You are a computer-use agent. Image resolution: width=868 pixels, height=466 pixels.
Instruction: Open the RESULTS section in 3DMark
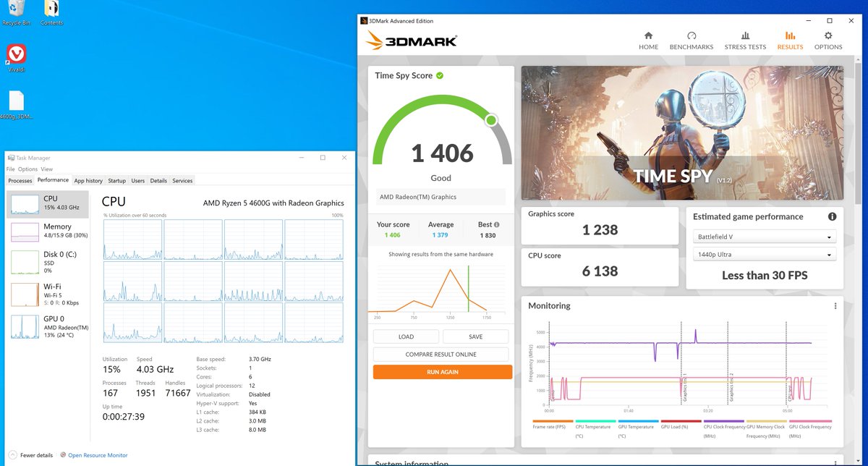coord(790,41)
